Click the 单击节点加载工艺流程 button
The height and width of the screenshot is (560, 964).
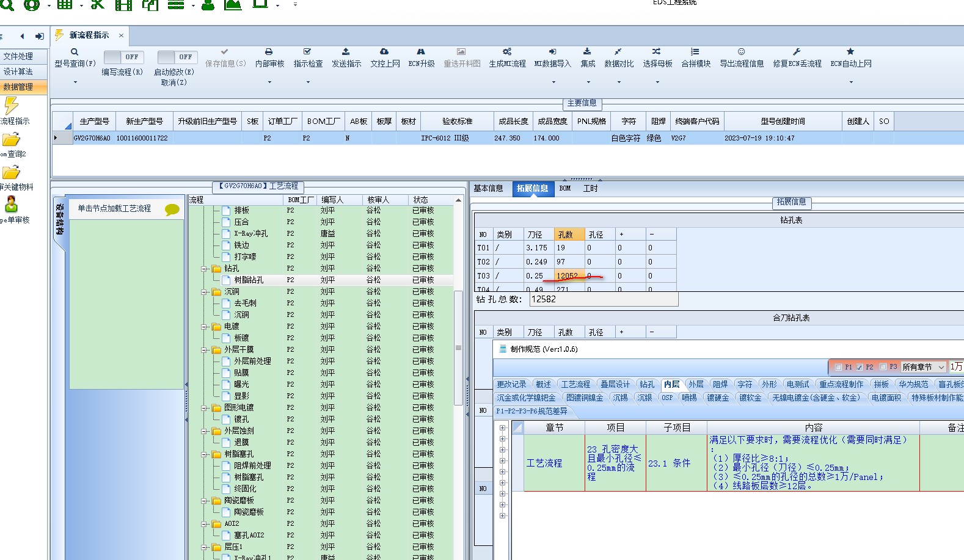pos(114,209)
